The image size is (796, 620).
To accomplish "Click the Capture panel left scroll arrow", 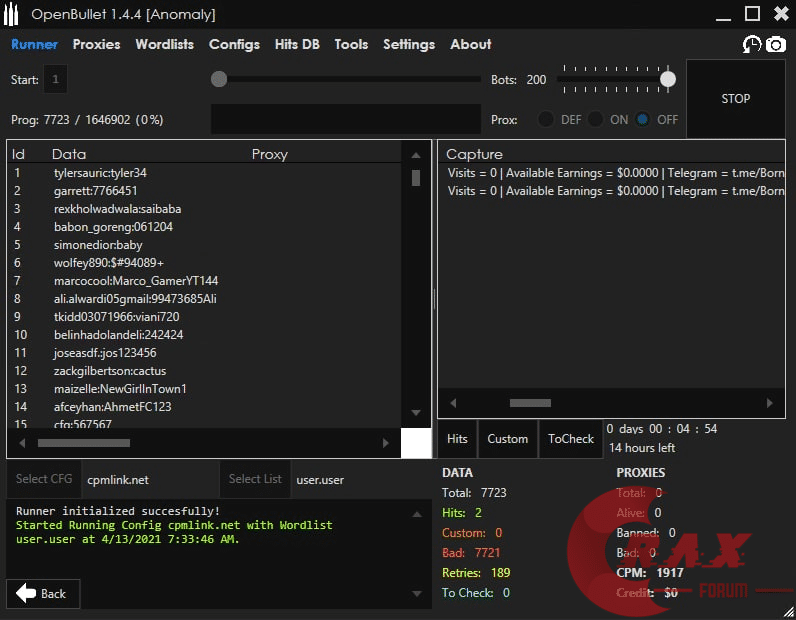I will [x=453, y=403].
